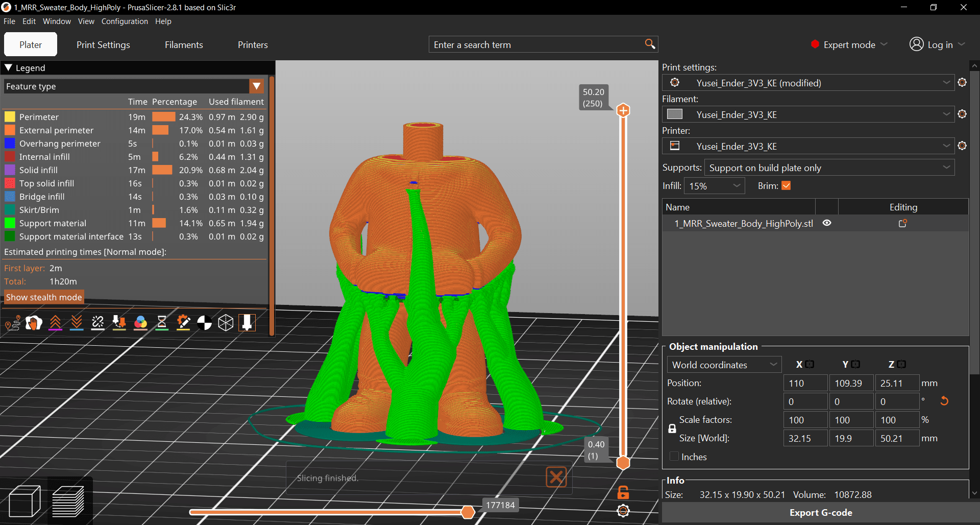This screenshot has height=525, width=980.
Task: Click the mirror icon next to X
Action: point(810,364)
